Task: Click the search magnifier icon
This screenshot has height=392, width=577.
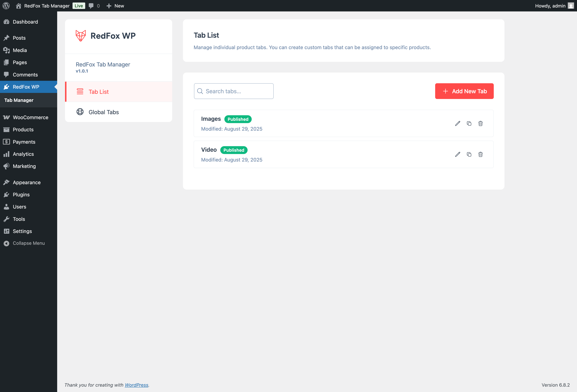Action: 200,91
